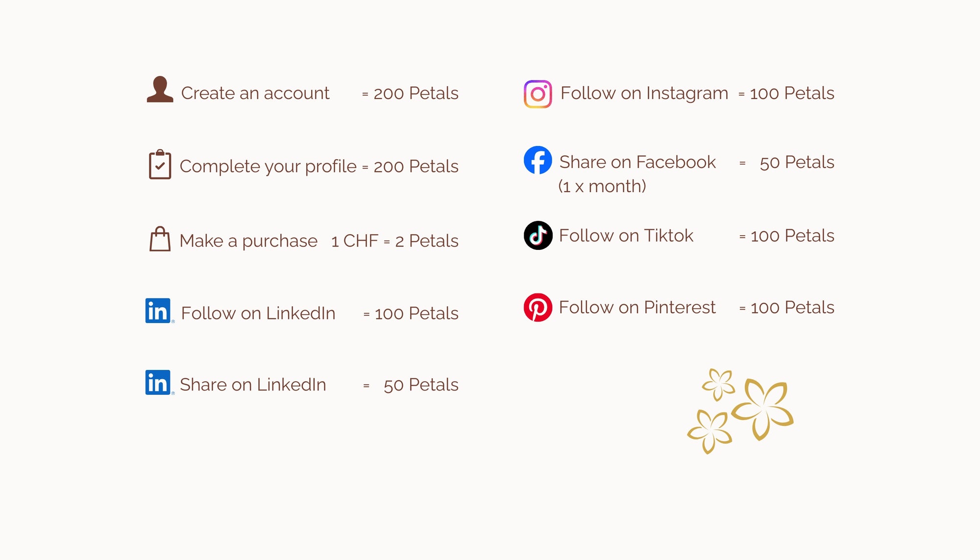Click the LinkedIn icon beside Follow on LinkedIn
This screenshot has width=980, height=560.
[x=158, y=311]
